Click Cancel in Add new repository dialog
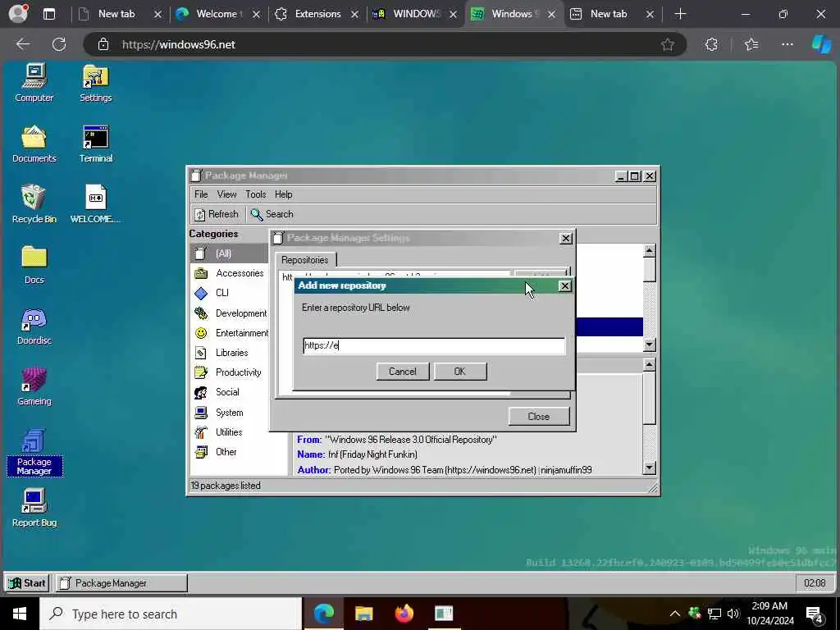The width and height of the screenshot is (840, 630). pyautogui.click(x=402, y=372)
